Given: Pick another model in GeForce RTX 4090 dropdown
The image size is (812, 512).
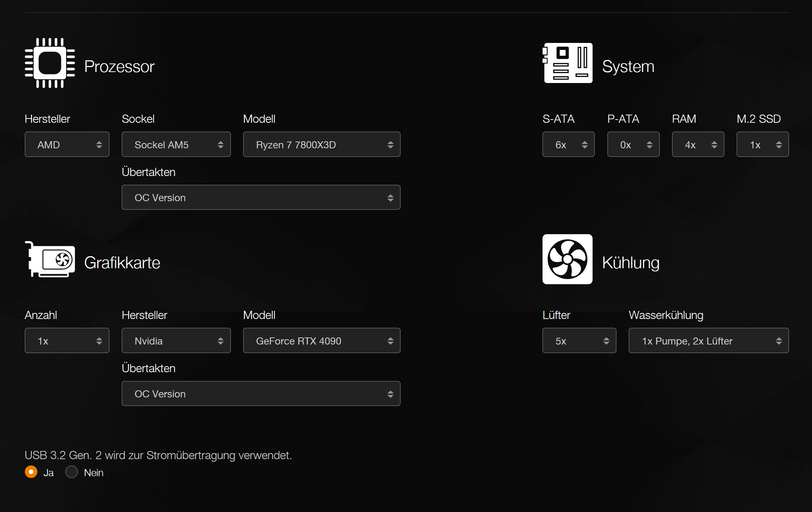Looking at the screenshot, I should click(321, 341).
